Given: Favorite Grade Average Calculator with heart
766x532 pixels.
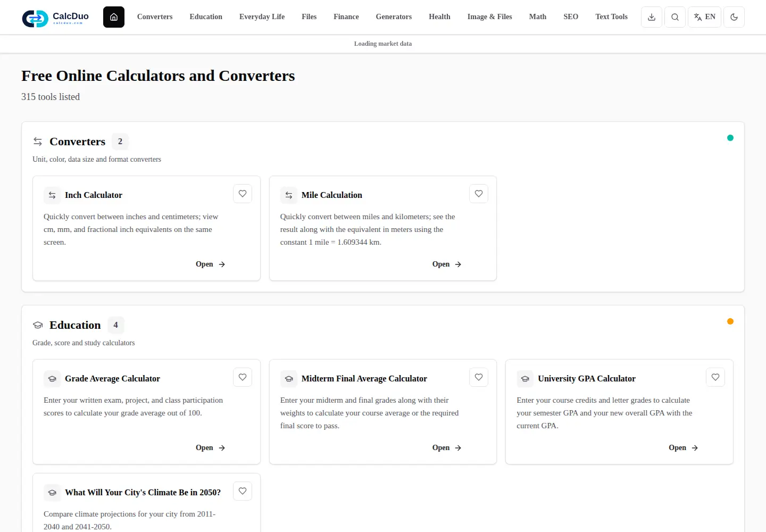Looking at the screenshot, I should tap(243, 377).
